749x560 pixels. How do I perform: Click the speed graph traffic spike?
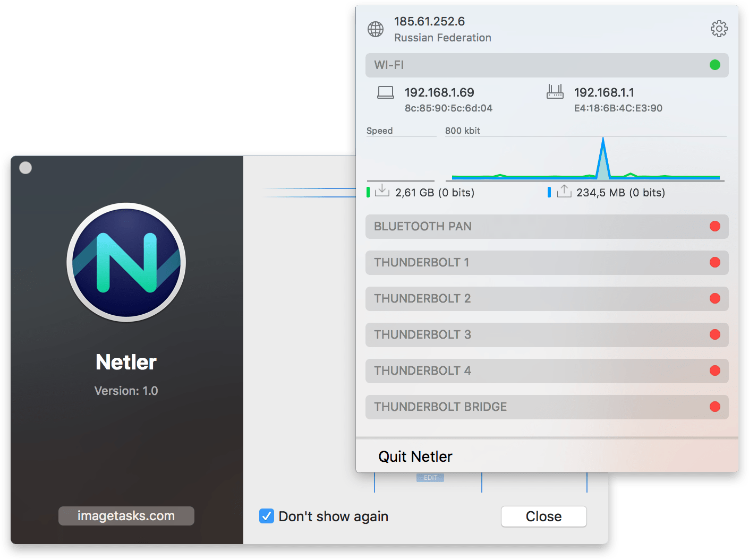coord(603,158)
